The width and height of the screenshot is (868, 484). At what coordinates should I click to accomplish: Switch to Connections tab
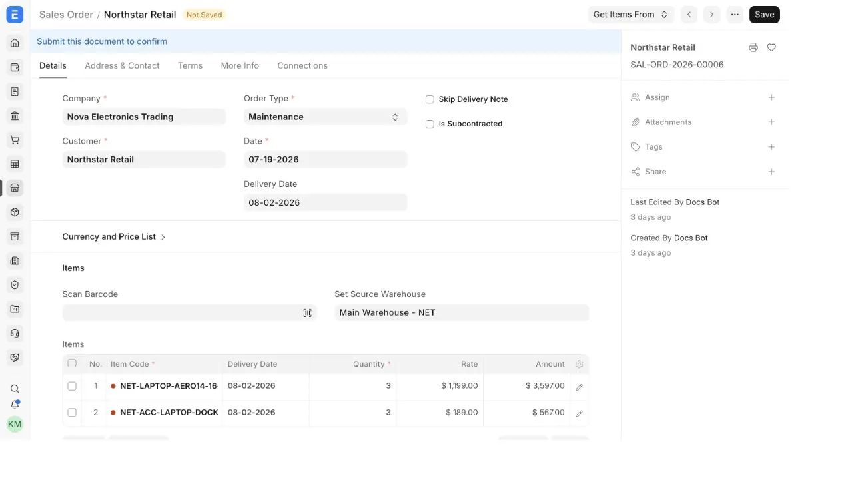[302, 65]
